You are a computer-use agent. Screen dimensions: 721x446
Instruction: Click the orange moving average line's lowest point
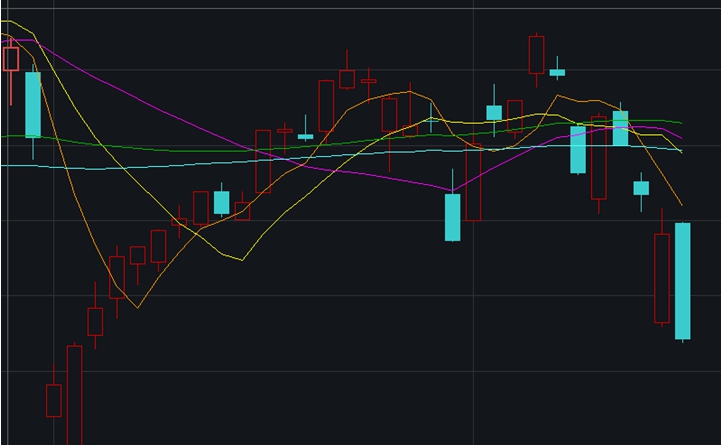click(x=137, y=307)
